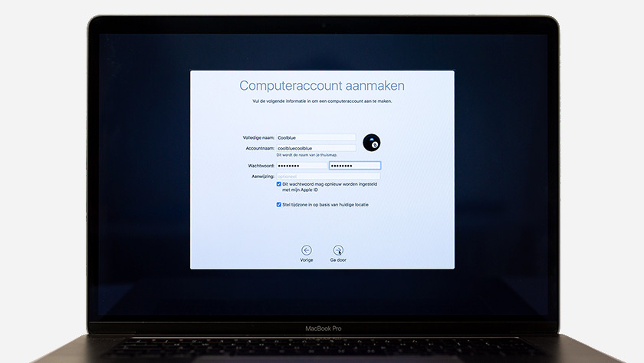Click into the Accountnaam text field
644x363 pixels.
[316, 148]
